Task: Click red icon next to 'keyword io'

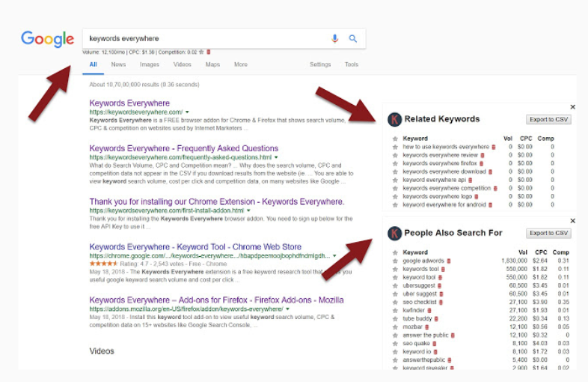Action: click(435, 352)
